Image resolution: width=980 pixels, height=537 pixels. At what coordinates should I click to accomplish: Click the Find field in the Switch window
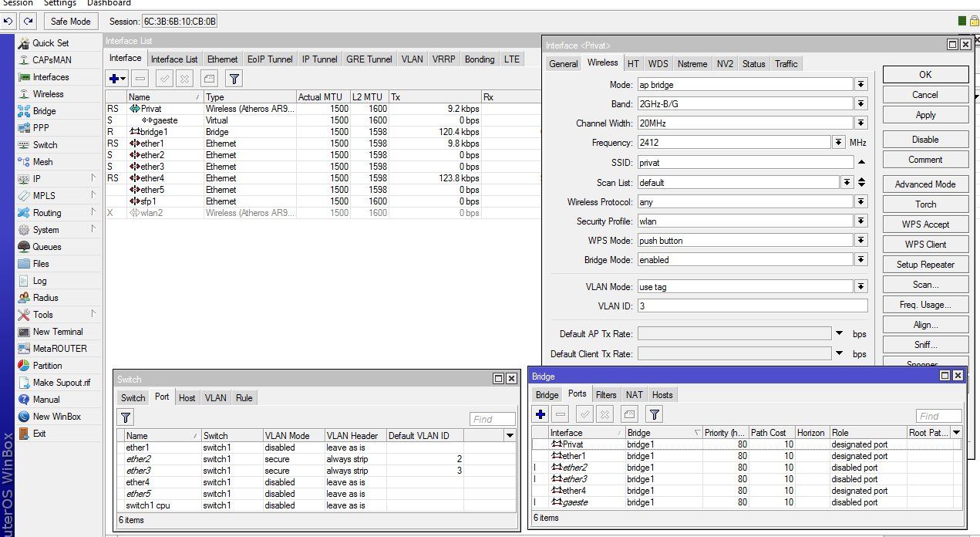click(492, 419)
